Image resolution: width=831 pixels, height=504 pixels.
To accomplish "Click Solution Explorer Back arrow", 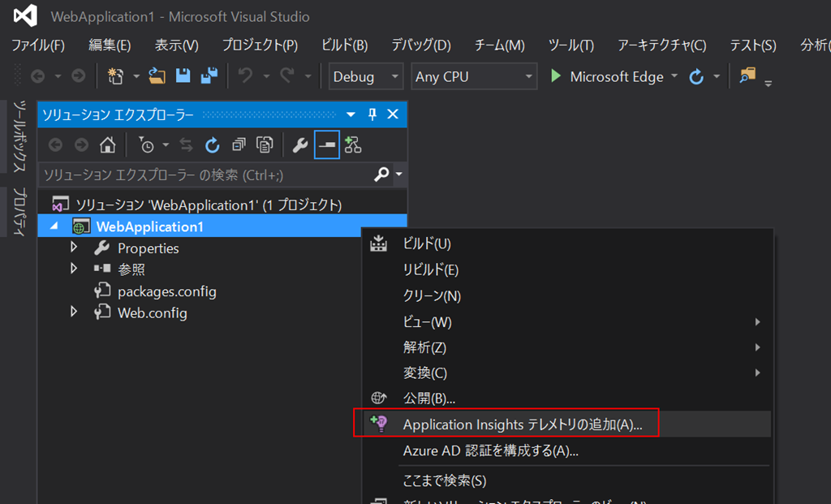I will coord(55,144).
